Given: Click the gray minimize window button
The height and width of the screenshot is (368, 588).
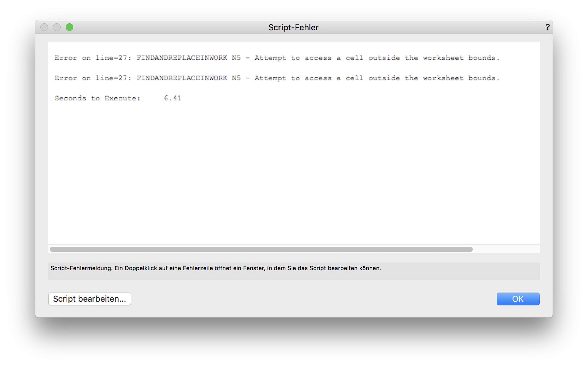Looking at the screenshot, I should pos(57,27).
